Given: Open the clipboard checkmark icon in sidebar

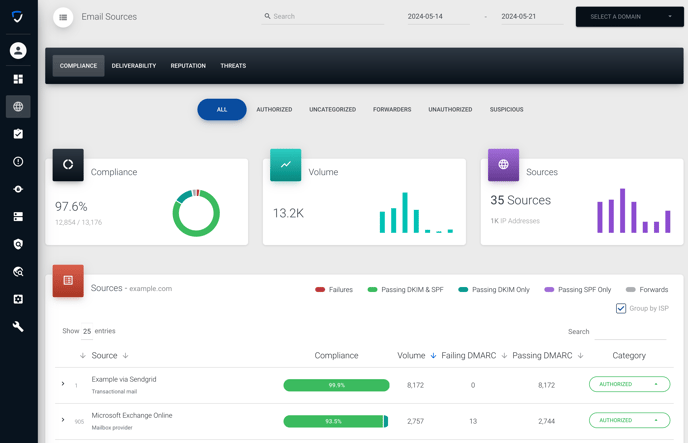Looking at the screenshot, I should (18, 134).
